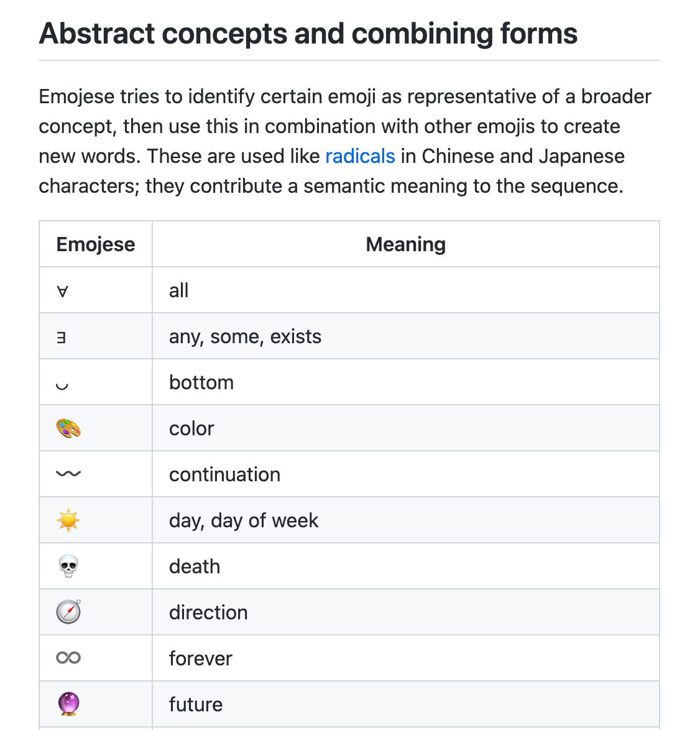The image size is (700, 730).
Task: Click the 'day, day of week' cell
Action: coord(406,520)
